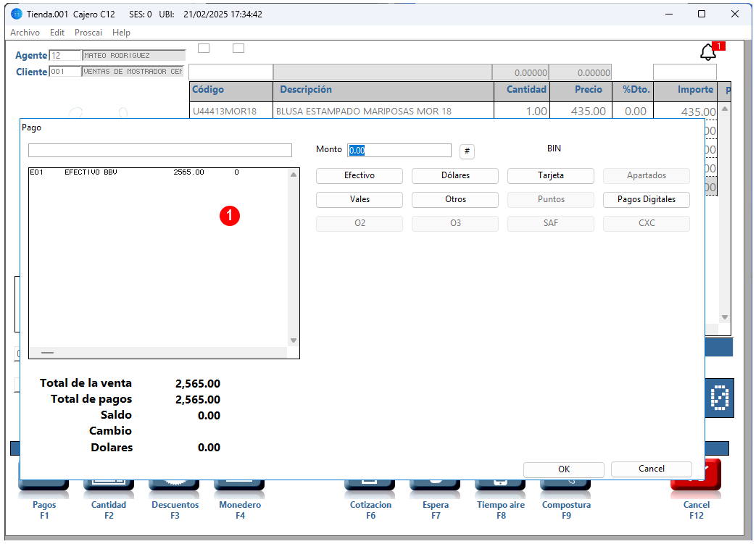The height and width of the screenshot is (544, 756).
Task: Click BLUSA ESTAMPADO MARIPOSAS MOR 18 description
Action: (383, 111)
